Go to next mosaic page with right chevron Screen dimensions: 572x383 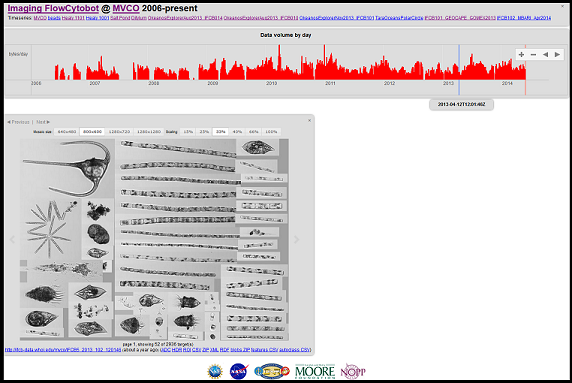tap(297, 240)
